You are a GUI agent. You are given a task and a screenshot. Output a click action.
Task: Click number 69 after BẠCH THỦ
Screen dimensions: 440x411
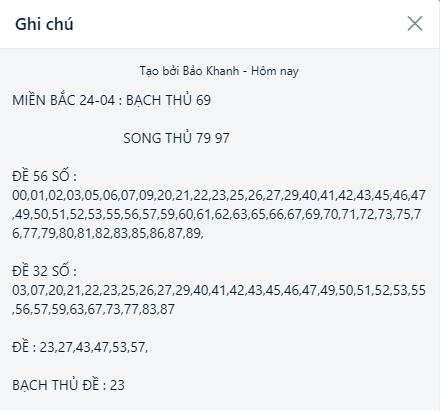click(203, 100)
